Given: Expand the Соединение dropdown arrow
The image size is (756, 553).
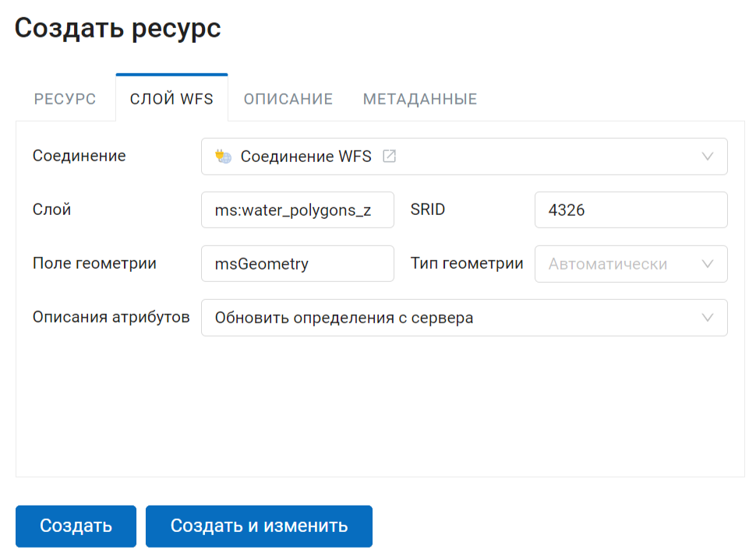Looking at the screenshot, I should pyautogui.click(x=708, y=157).
